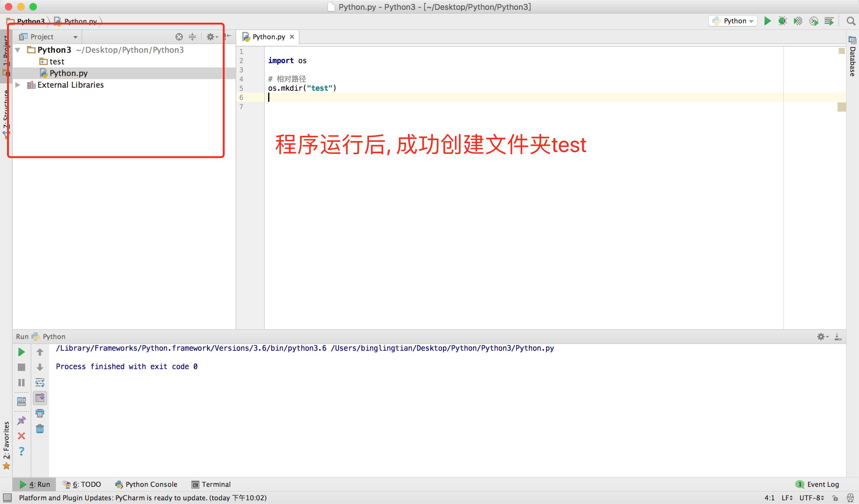Toggle soft-wrap in Run console
Image resolution: width=859 pixels, height=504 pixels.
(x=40, y=382)
